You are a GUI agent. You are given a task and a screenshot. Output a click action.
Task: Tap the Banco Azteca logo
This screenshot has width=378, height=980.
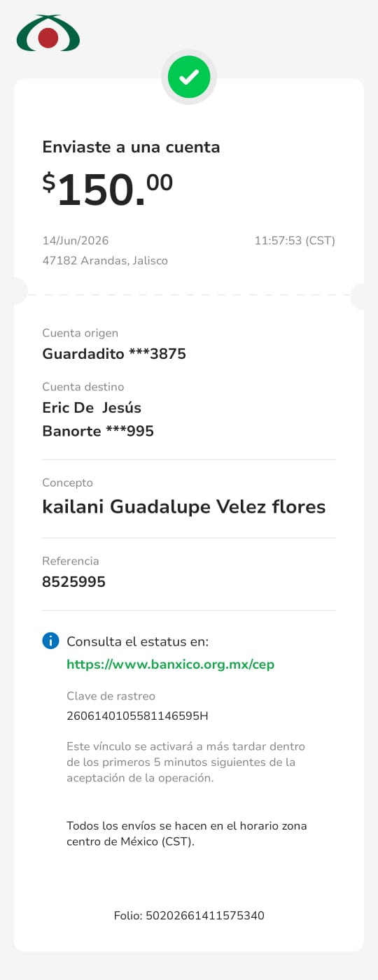(48, 34)
